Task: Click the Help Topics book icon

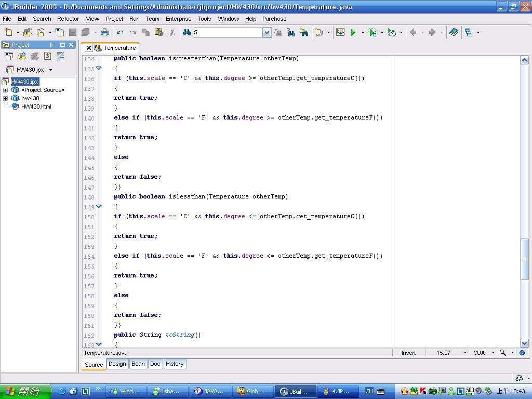Action: click(x=454, y=32)
